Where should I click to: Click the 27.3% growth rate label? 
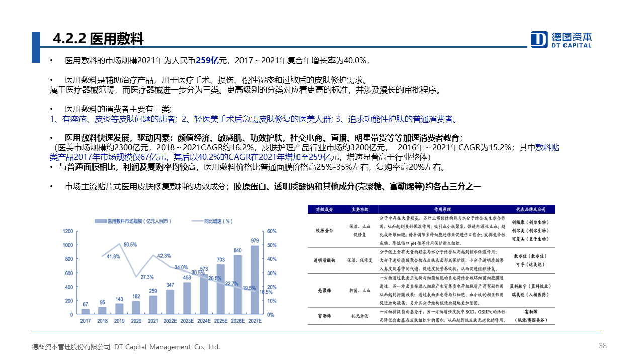pyautogui.click(x=147, y=277)
